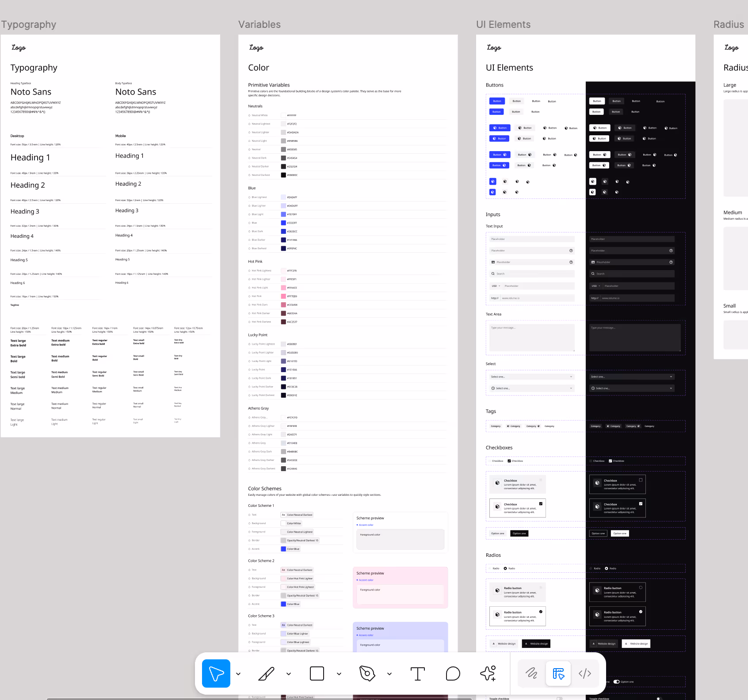Click the Logo in the UI Elements frame
Viewport: 748px width, 700px height.
tap(494, 48)
